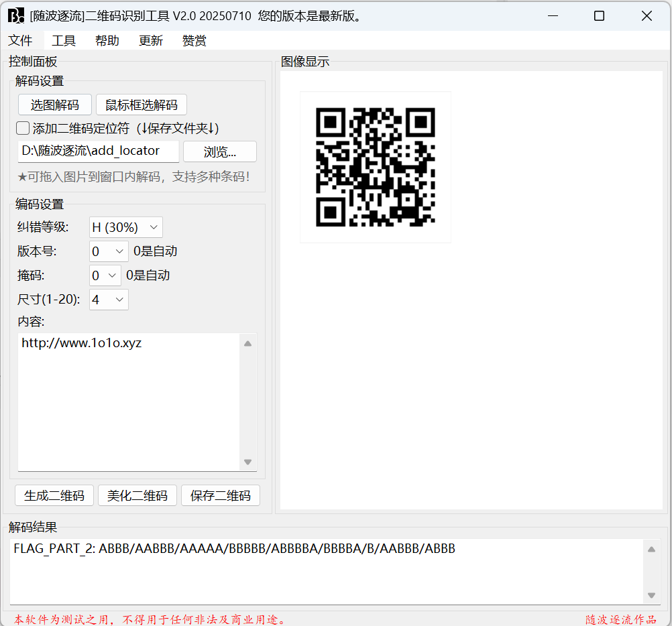Open the 文件 menu

pos(20,41)
